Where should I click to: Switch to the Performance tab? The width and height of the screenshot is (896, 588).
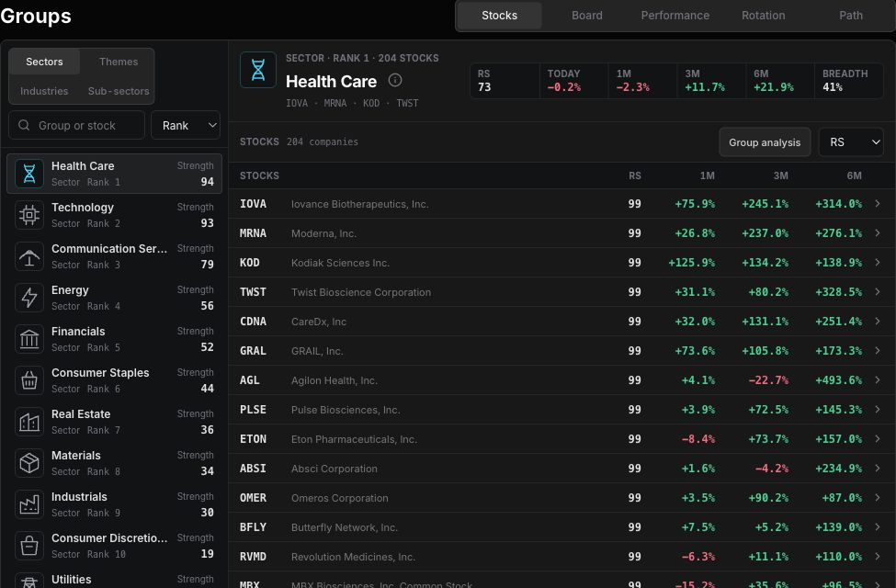675,16
